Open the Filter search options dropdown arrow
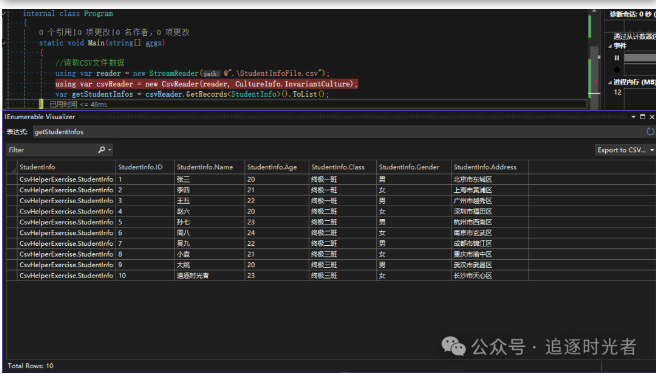 coord(110,150)
